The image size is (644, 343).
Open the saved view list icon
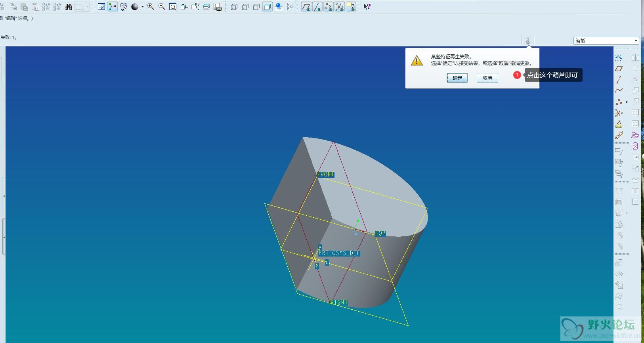[195, 7]
